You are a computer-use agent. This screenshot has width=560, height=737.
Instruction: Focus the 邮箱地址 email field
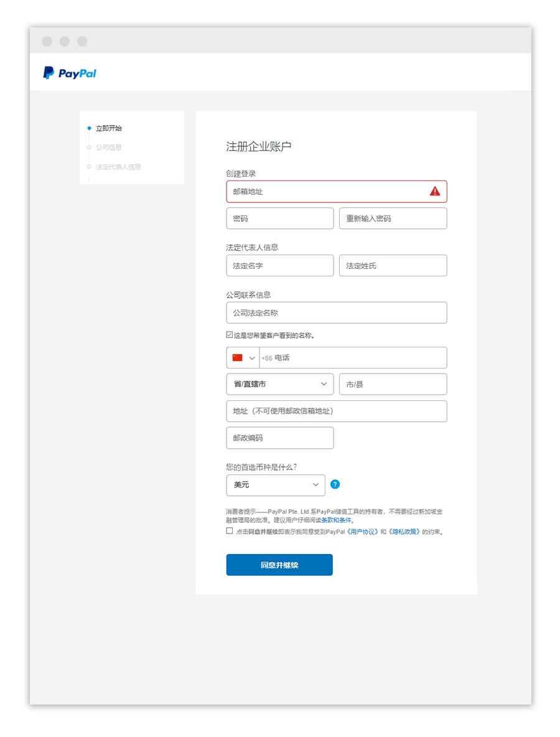[337, 191]
